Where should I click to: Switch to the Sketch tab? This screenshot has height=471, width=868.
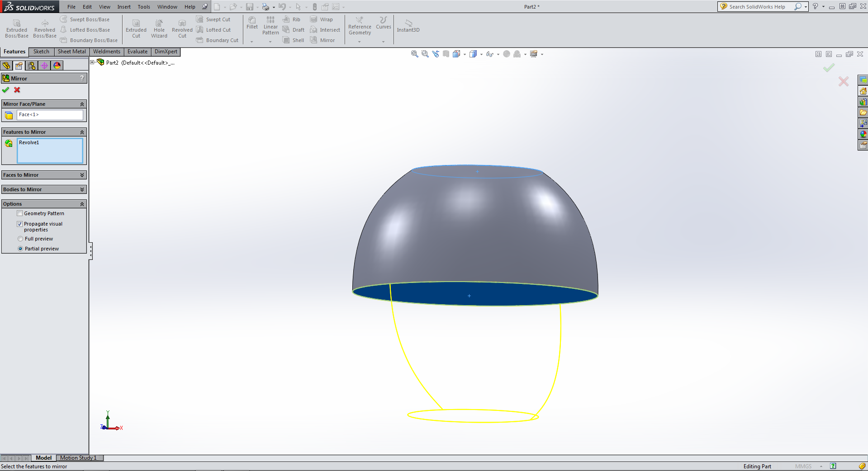(41, 52)
